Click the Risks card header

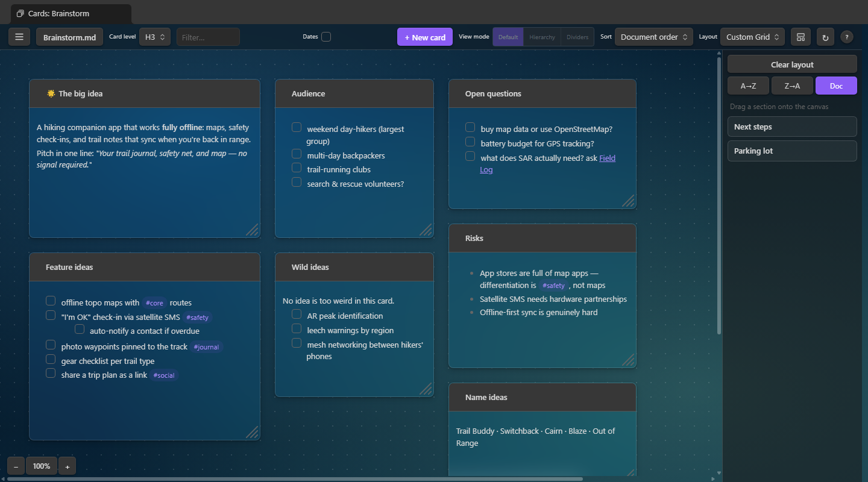pos(542,238)
